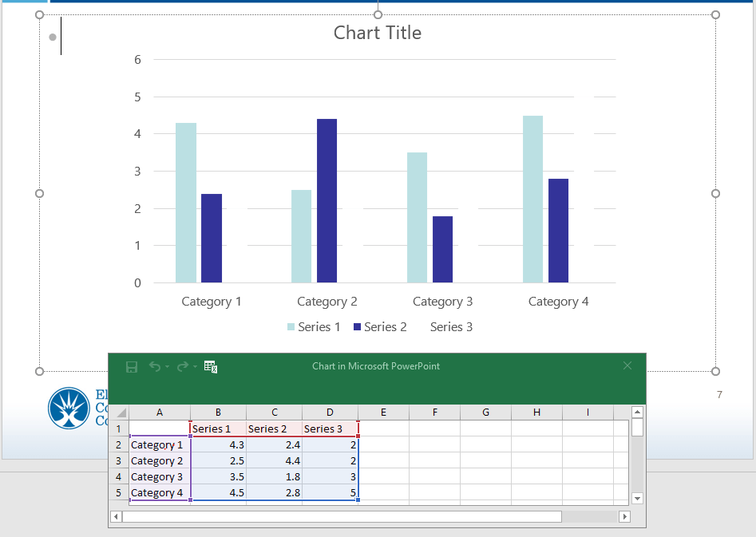Click the horizontal scrollbar thumb
This screenshot has width=756, height=537.
(x=342, y=517)
